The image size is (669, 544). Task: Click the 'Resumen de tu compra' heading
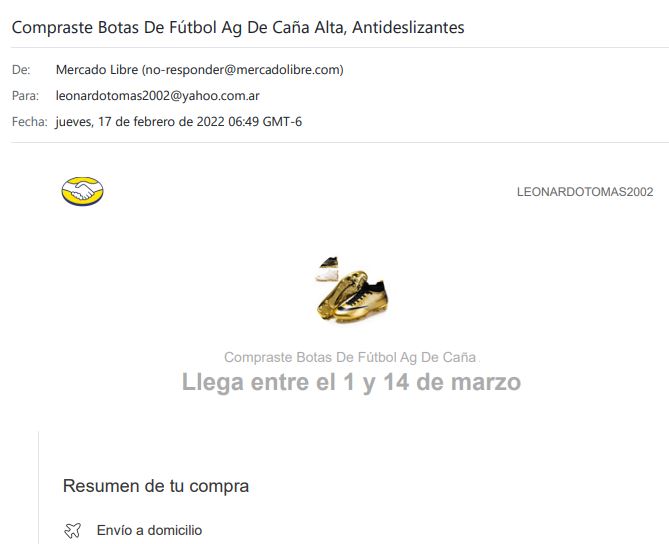(x=156, y=486)
